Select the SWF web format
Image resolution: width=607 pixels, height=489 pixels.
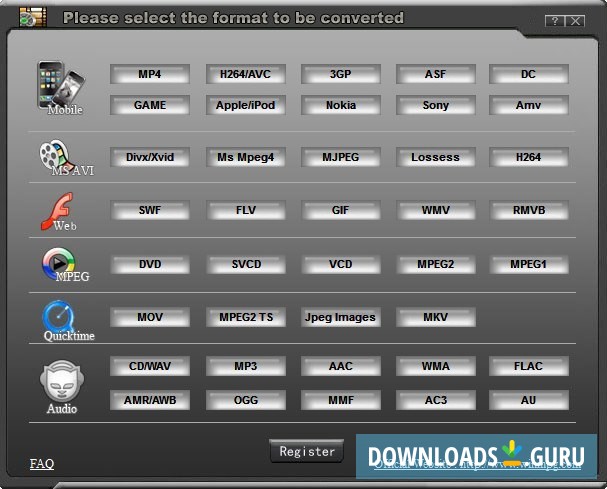(x=150, y=210)
